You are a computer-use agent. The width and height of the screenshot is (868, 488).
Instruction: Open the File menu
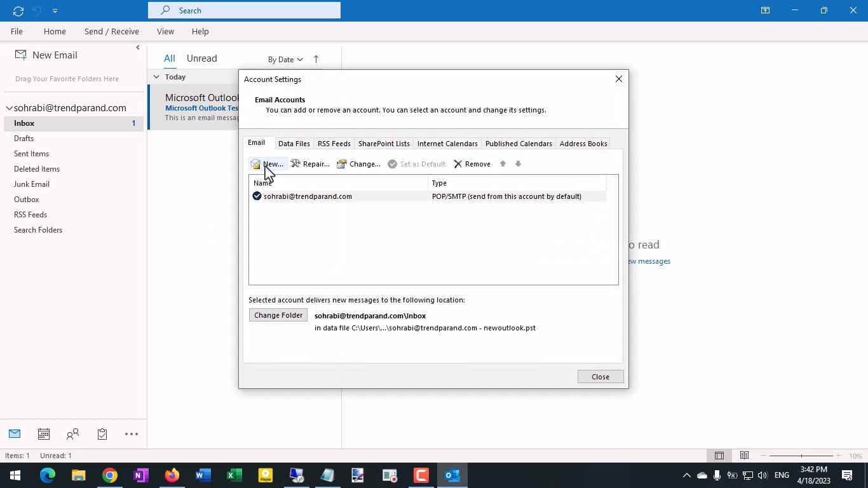(x=17, y=31)
